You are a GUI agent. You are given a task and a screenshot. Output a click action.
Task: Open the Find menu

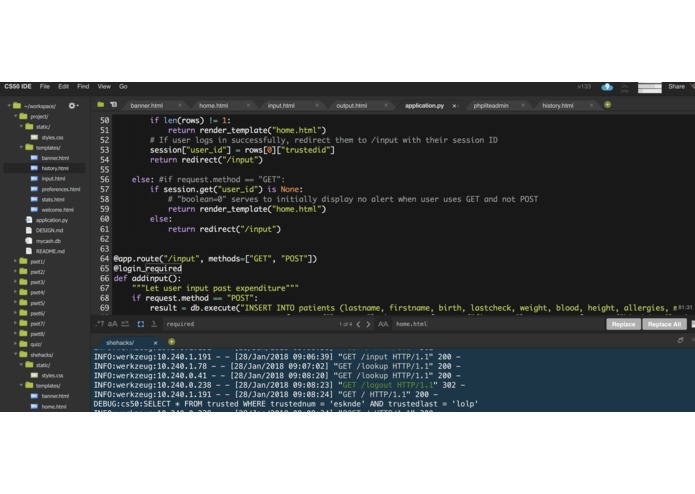(83, 87)
